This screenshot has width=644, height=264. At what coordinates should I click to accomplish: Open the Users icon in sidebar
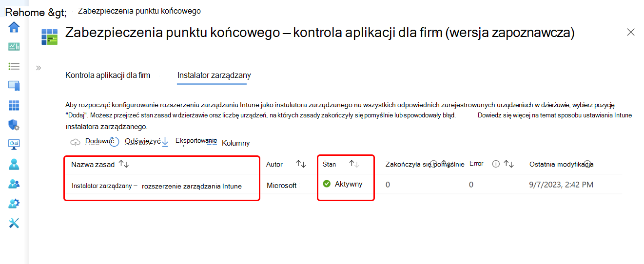click(14, 164)
